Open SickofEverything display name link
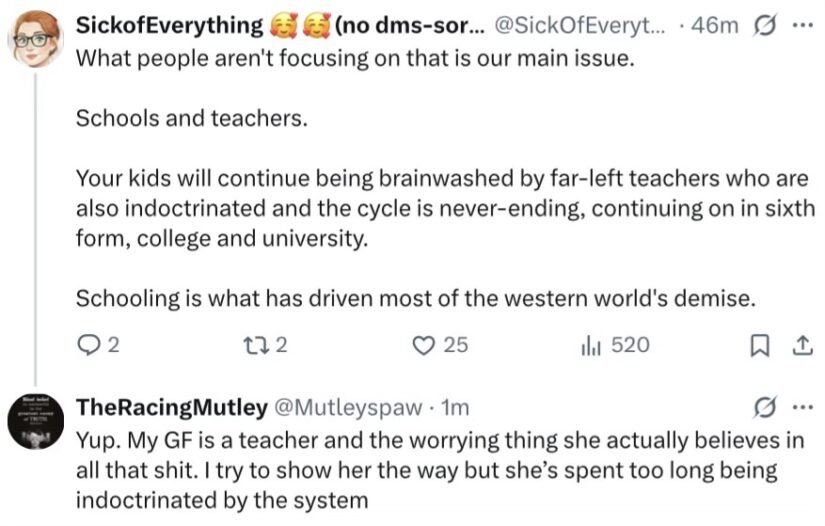 (x=280, y=26)
